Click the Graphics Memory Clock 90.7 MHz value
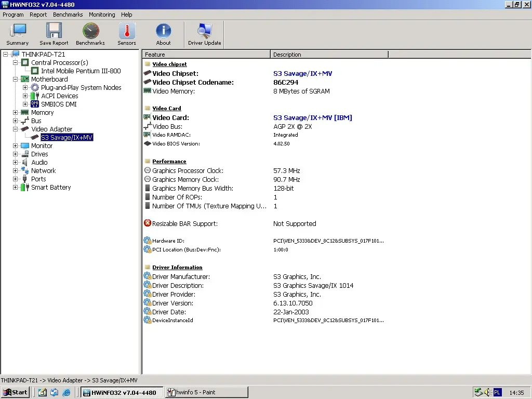 coord(287,179)
